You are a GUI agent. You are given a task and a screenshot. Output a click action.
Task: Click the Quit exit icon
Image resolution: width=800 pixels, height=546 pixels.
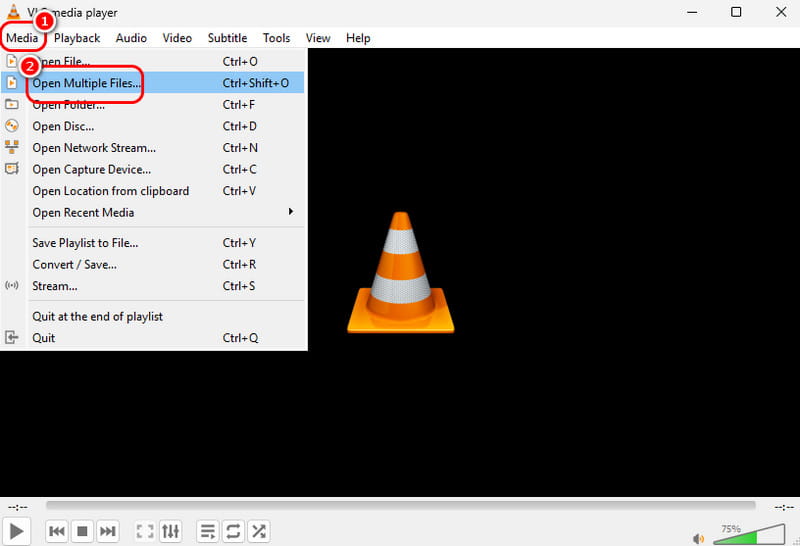11,337
